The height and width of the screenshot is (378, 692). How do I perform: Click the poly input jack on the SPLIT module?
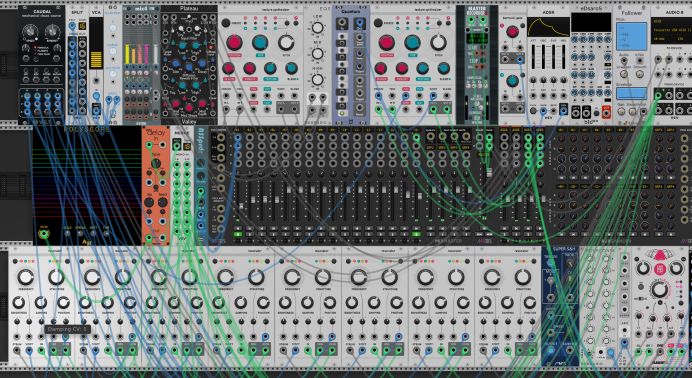[72, 26]
